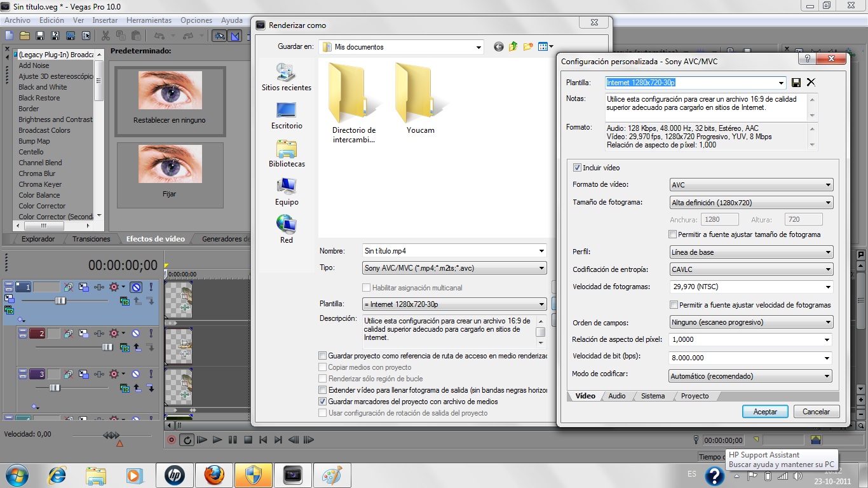Enable Permitir a fuente ajustar velocidad de fotogramas
Image resolution: width=868 pixels, height=488 pixels.
click(674, 305)
